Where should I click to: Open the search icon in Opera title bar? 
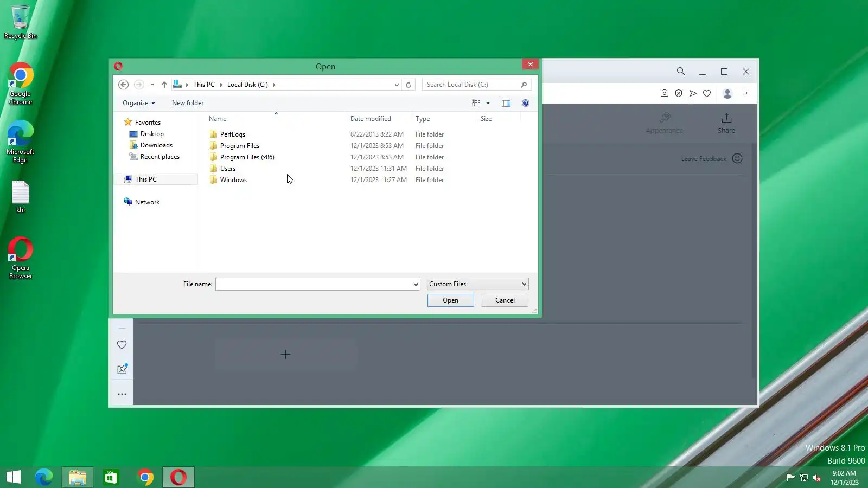pos(681,71)
